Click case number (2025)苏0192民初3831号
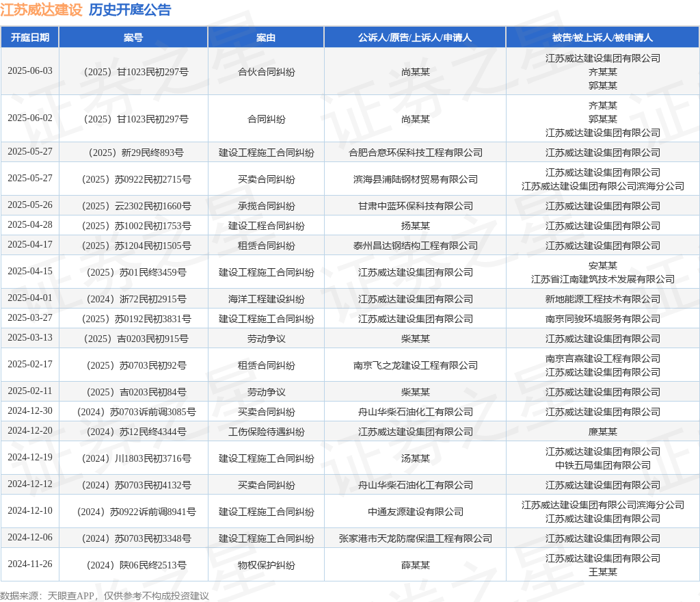The width and height of the screenshot is (700, 602). point(136,319)
